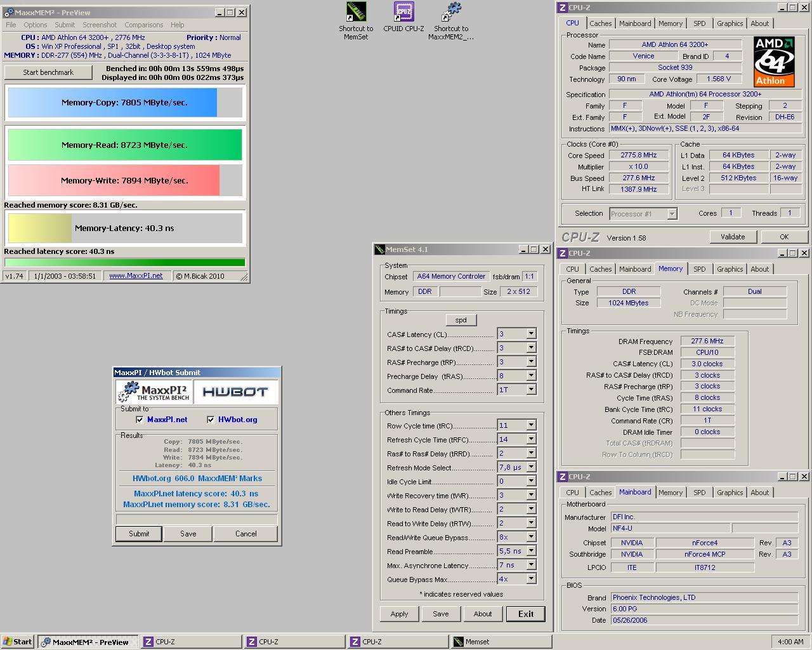Click Save in the HWbot Submit dialog

tap(188, 534)
